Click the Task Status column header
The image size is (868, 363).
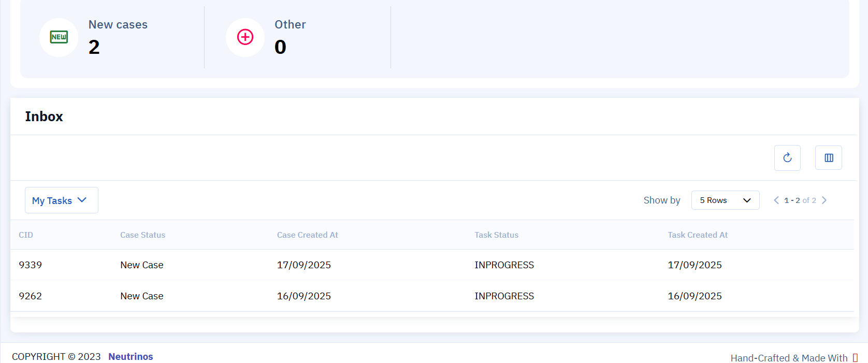tap(496, 235)
